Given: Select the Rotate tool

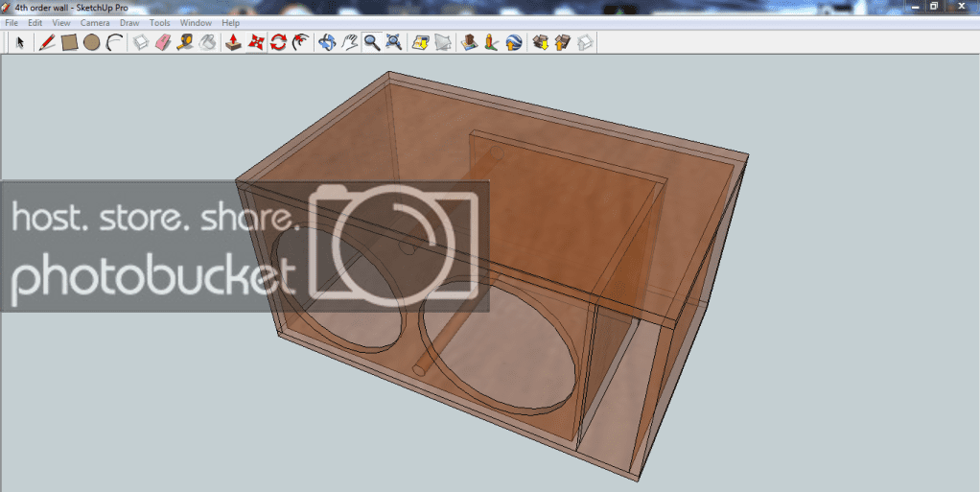Looking at the screenshot, I should coord(278,42).
